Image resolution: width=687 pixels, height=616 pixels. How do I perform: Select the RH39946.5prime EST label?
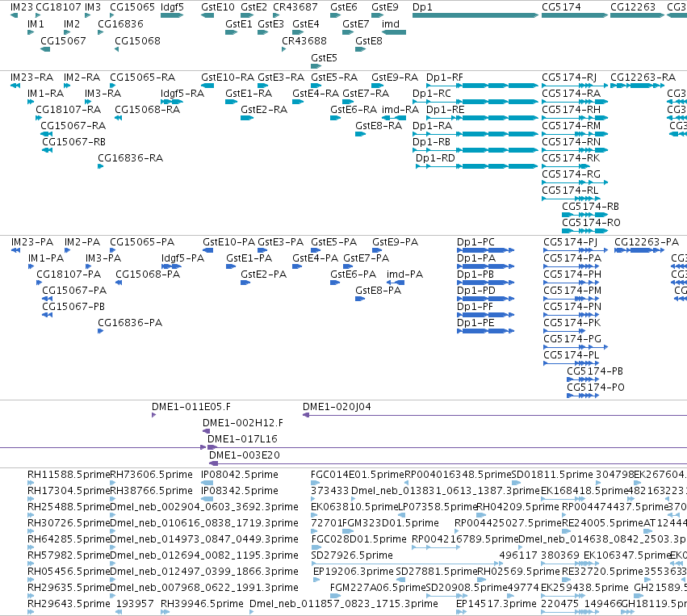[x=202, y=604]
